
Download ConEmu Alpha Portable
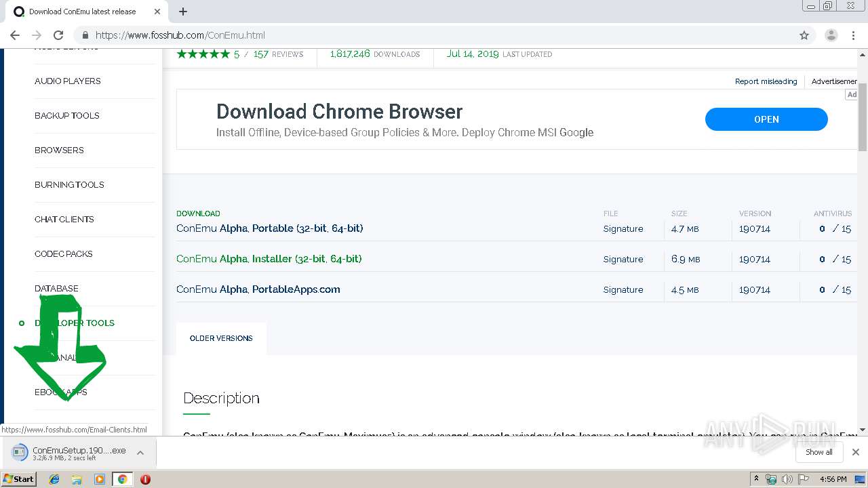(269, 228)
